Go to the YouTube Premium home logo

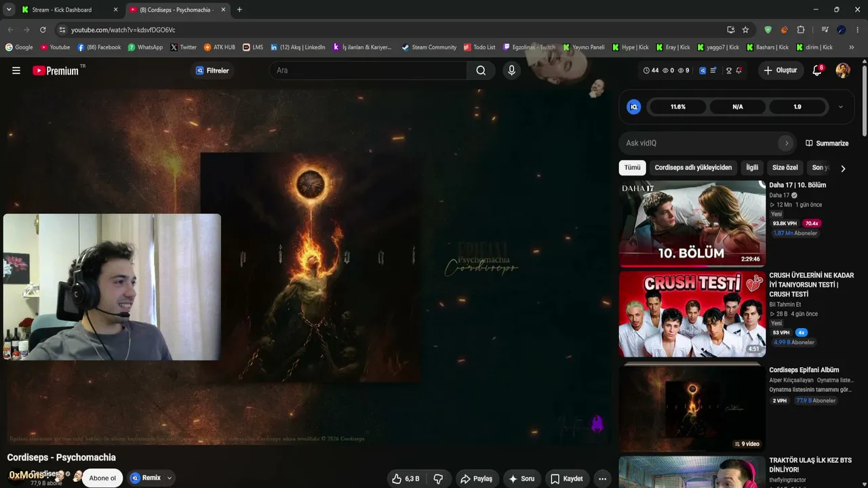click(x=56, y=70)
